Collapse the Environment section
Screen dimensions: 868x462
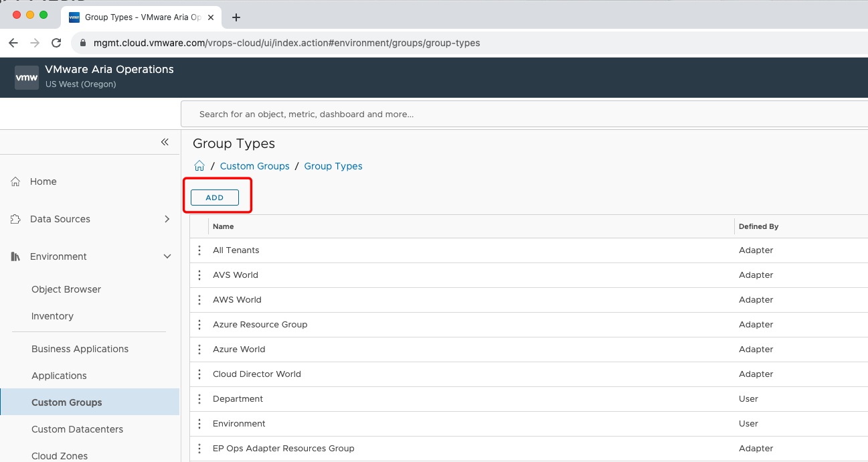pyautogui.click(x=167, y=256)
